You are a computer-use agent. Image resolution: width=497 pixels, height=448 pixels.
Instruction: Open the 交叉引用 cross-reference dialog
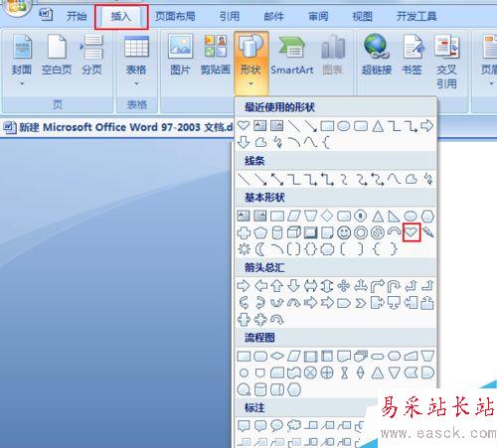pyautogui.click(x=446, y=62)
